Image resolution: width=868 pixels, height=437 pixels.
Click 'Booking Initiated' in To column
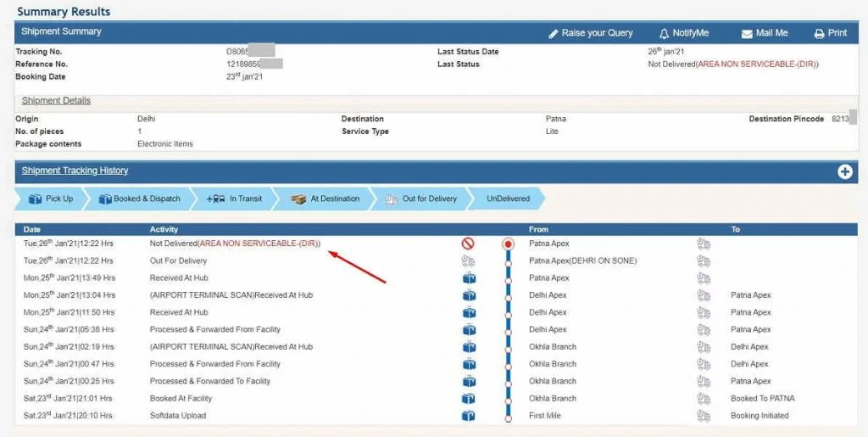point(759,416)
